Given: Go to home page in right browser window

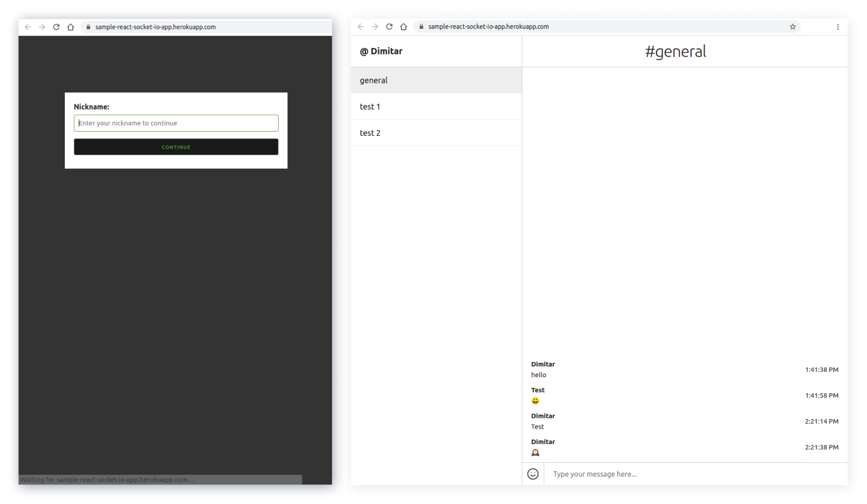Looking at the screenshot, I should 404,26.
